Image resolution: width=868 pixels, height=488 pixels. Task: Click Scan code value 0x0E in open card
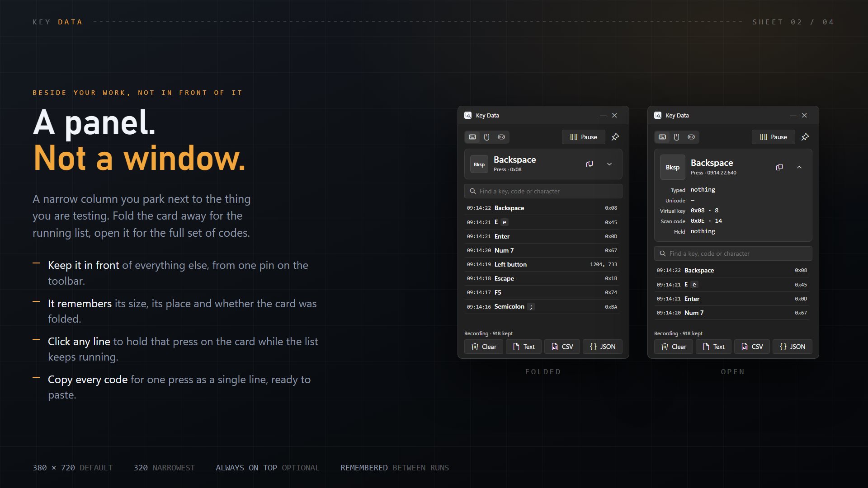coord(698,221)
